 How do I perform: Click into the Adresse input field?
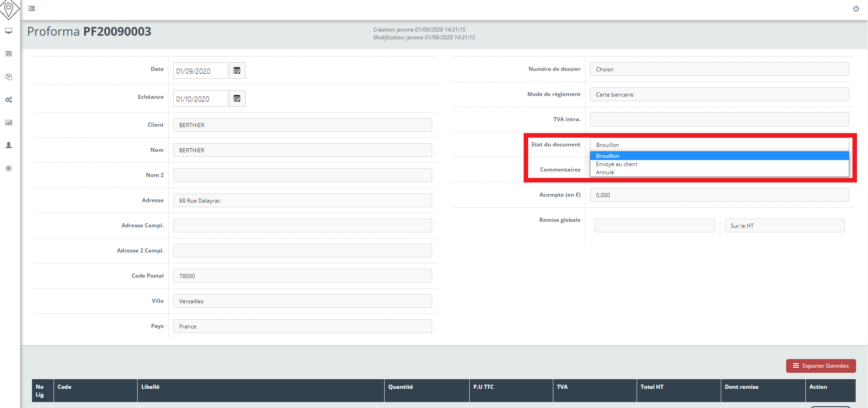(302, 201)
